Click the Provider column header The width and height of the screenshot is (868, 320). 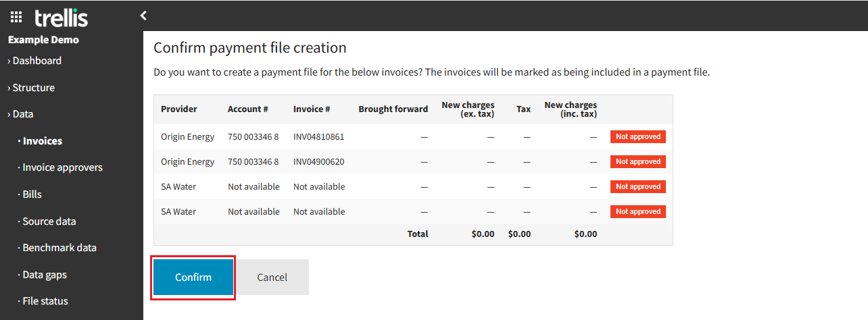(179, 109)
